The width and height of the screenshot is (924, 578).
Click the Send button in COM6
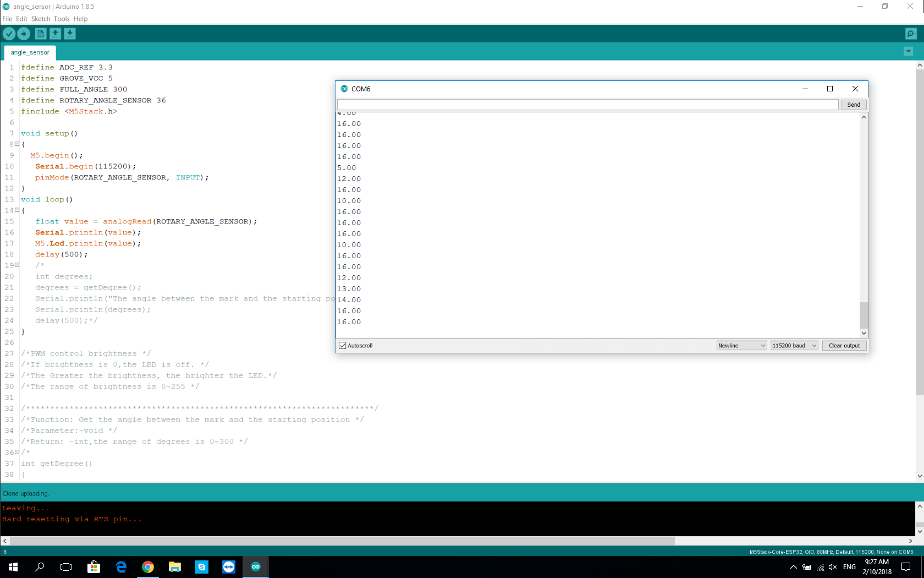(853, 105)
